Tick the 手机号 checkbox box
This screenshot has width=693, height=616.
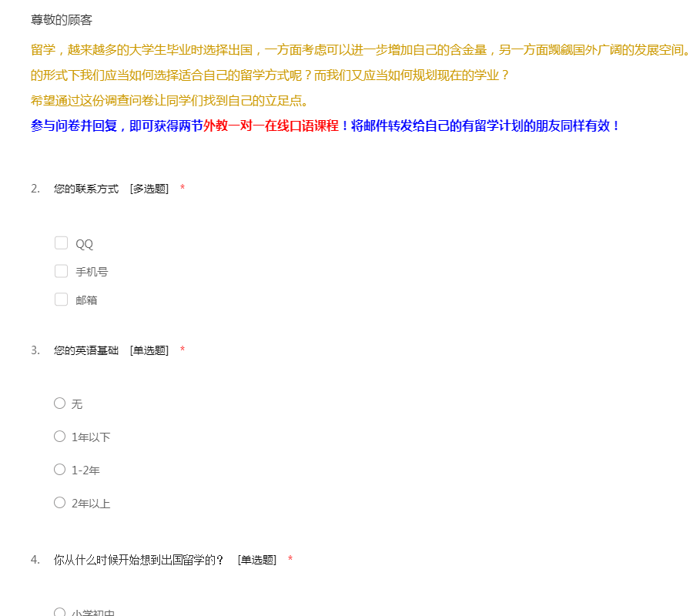[62, 271]
